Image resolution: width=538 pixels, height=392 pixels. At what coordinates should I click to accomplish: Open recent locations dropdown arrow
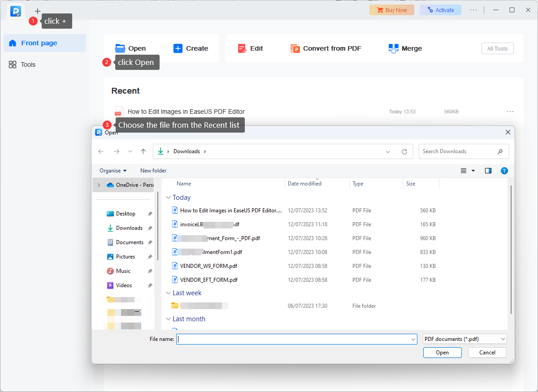click(130, 151)
